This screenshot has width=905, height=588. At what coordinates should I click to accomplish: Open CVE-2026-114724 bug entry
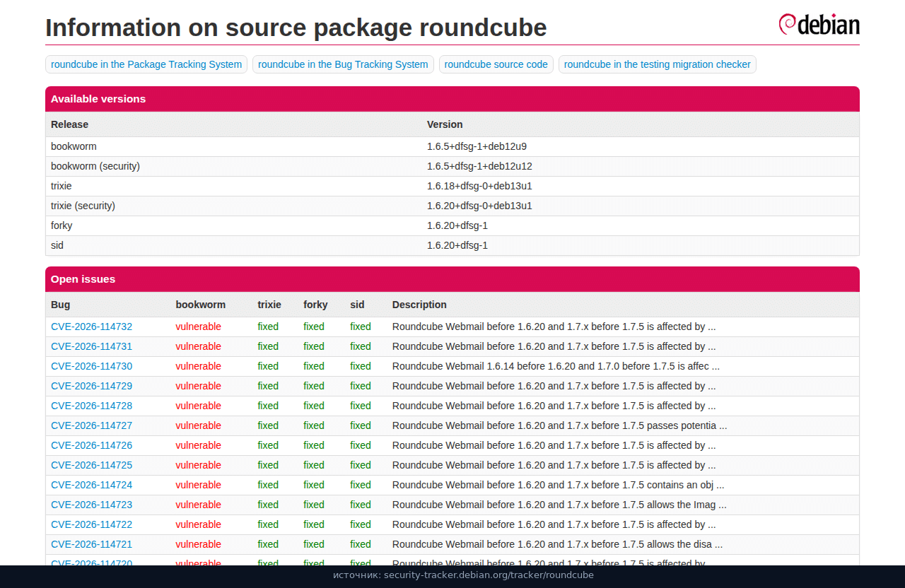[x=91, y=485]
